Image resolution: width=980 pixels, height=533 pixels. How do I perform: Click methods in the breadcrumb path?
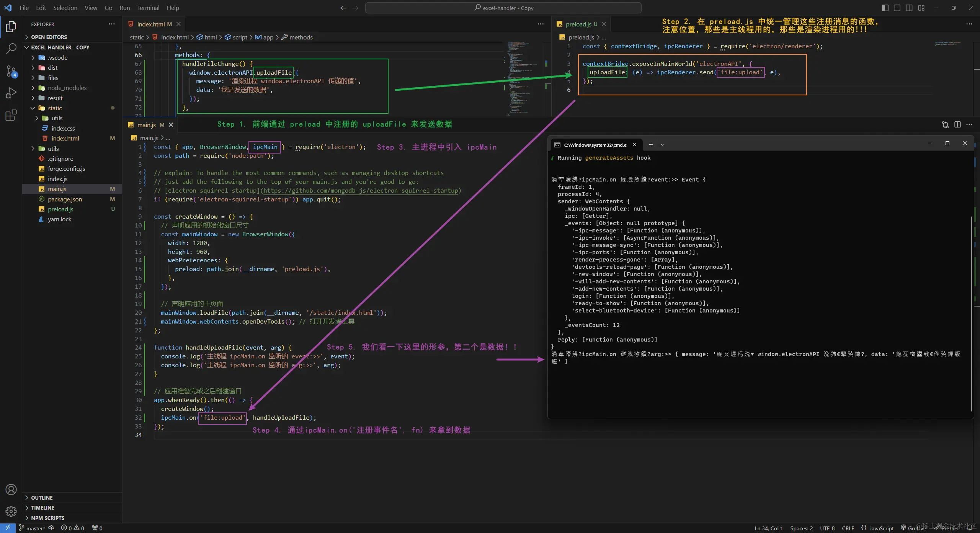tap(297, 37)
